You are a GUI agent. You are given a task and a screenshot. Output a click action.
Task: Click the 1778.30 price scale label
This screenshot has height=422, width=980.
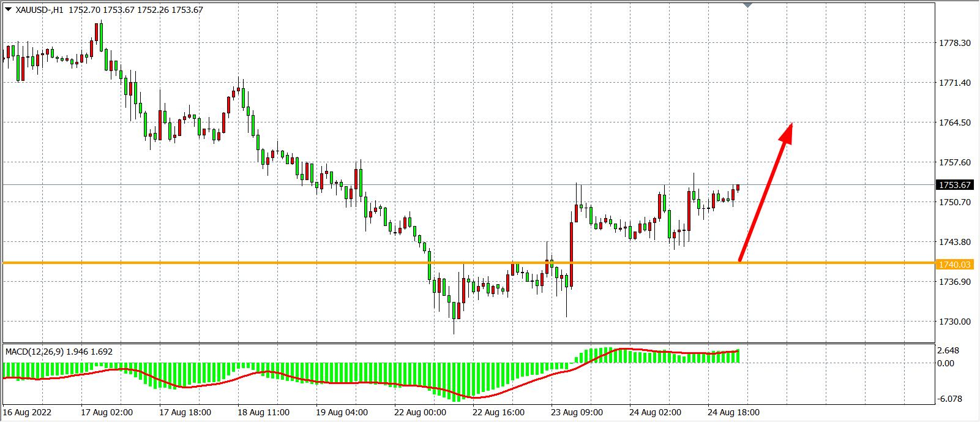[x=954, y=43]
